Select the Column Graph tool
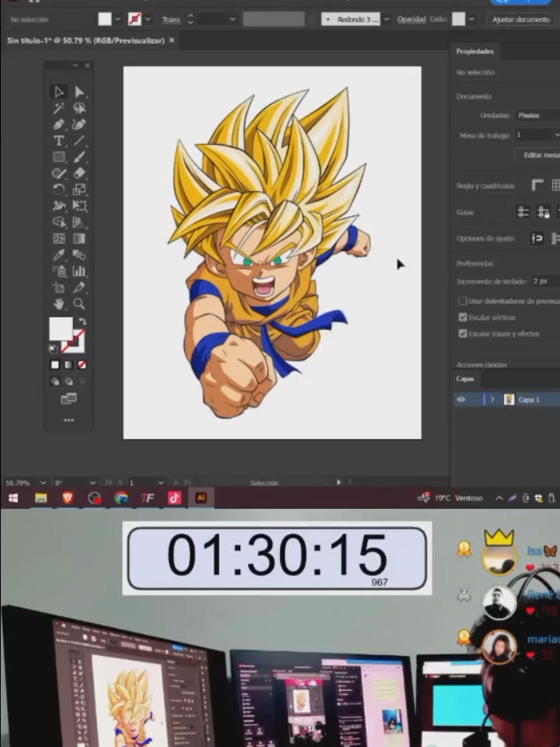Screen dimensions: 560x747 tap(79, 271)
